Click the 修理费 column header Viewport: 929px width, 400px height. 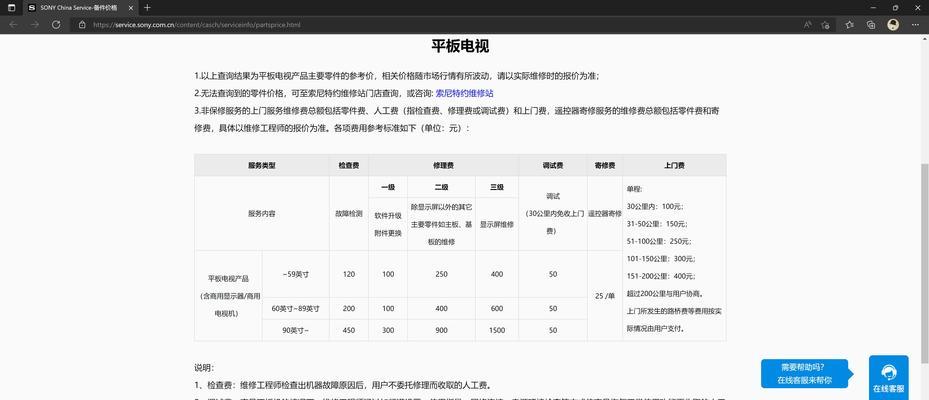coord(443,166)
